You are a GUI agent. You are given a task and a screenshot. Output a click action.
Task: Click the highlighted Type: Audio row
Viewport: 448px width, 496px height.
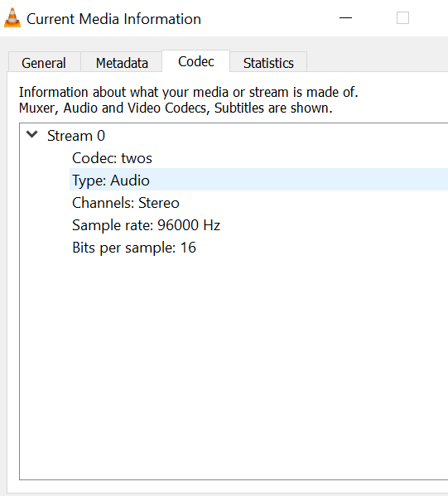(258, 180)
